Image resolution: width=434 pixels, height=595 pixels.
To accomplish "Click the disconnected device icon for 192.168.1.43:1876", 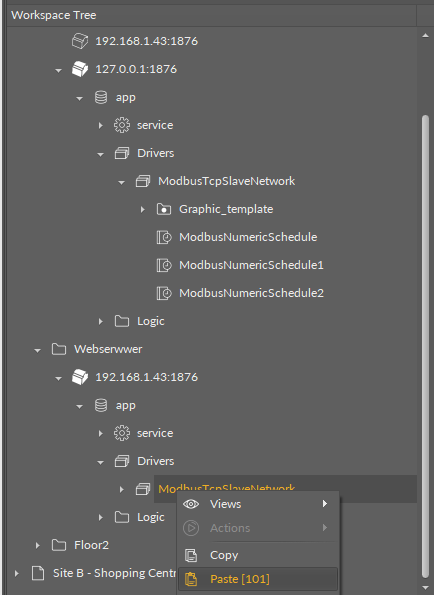I will (x=80, y=41).
